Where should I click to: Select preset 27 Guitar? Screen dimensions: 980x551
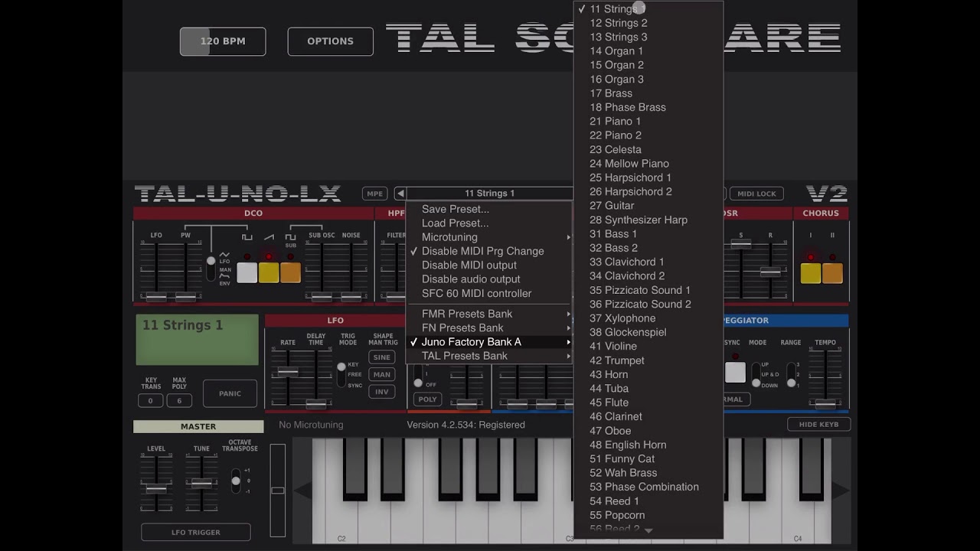pos(648,206)
